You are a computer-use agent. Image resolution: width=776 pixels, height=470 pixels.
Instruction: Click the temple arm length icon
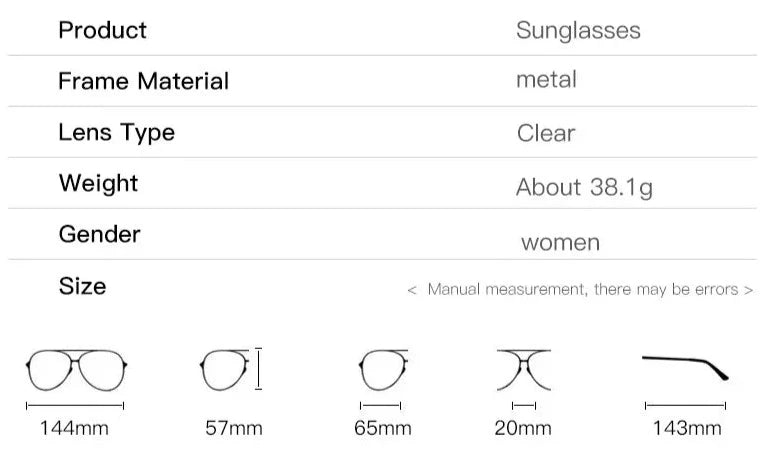685,367
